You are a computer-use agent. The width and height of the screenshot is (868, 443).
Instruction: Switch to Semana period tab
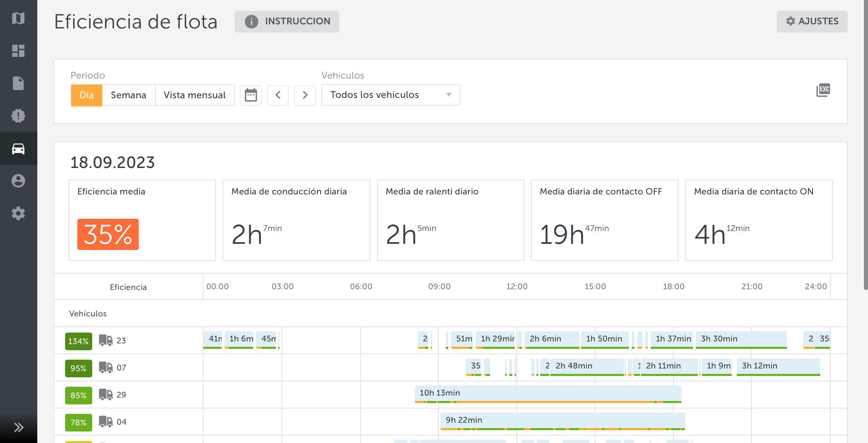129,95
